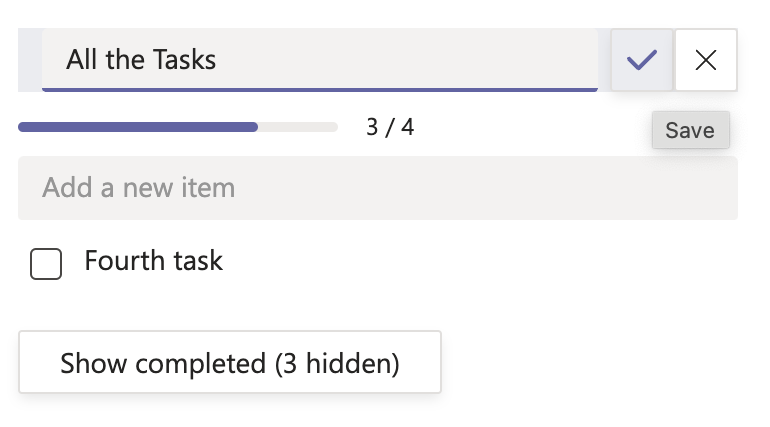The width and height of the screenshot is (770, 427).
Task: Click the 3 / 4 progress counter
Action: (390, 127)
